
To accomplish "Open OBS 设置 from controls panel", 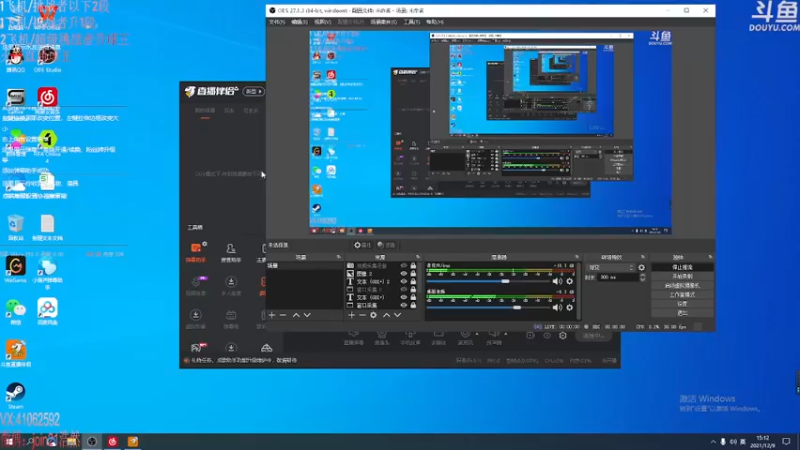I will 682,304.
